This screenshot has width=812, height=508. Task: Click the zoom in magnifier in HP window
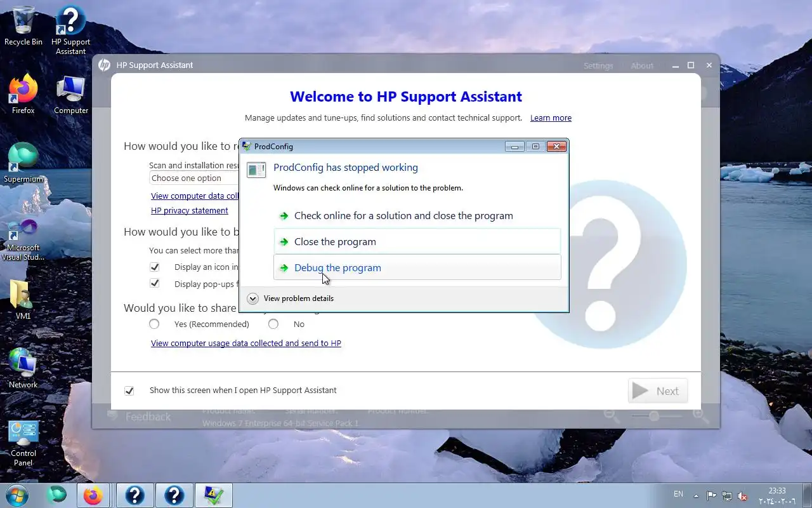[700, 416]
